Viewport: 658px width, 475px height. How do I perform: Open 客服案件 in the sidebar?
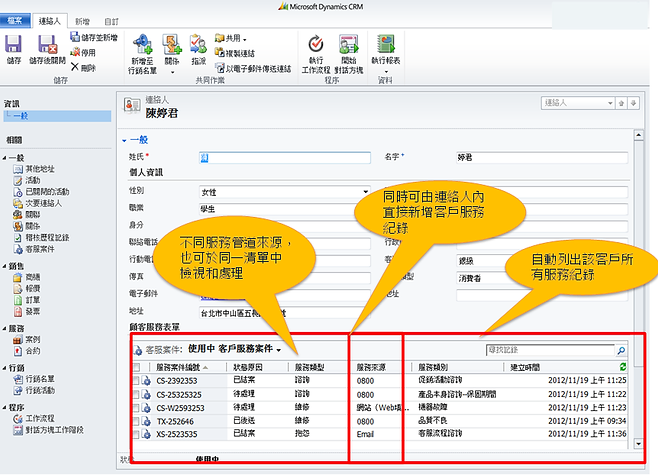(34, 249)
